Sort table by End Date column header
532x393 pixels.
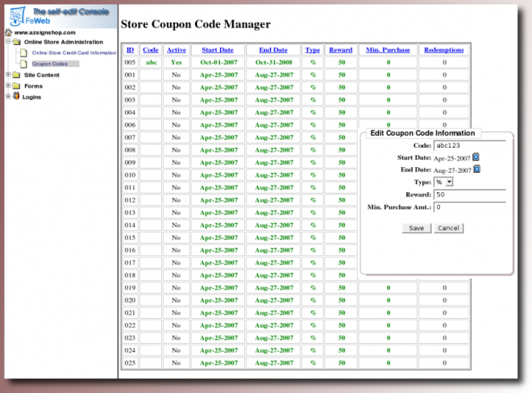(x=273, y=50)
